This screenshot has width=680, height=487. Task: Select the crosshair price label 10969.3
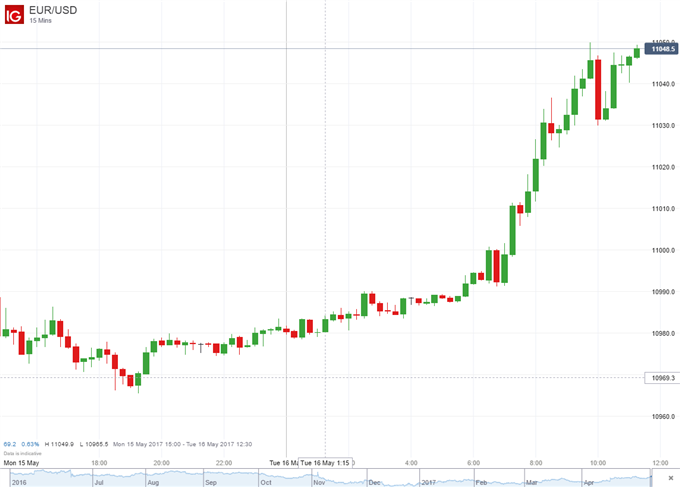[x=662, y=378]
